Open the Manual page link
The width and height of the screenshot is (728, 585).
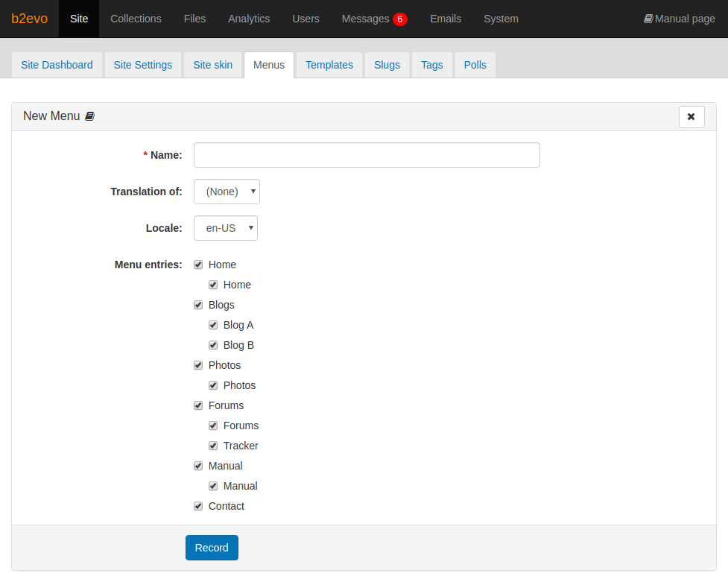[680, 19]
